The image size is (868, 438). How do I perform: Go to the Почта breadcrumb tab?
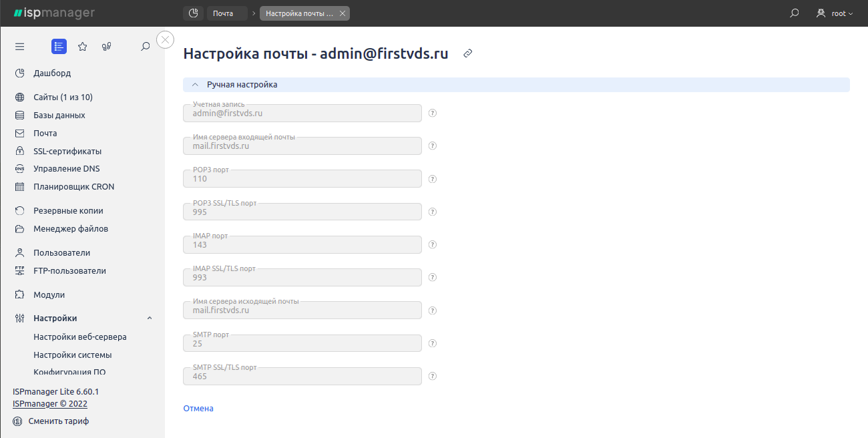click(227, 13)
